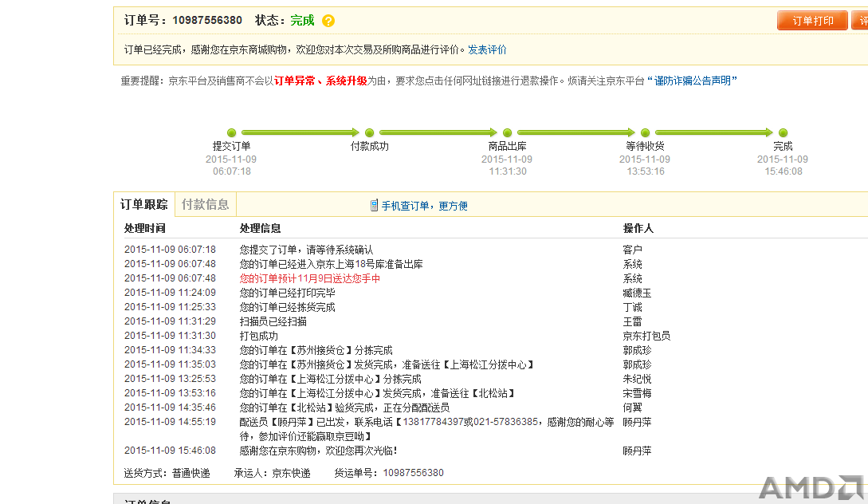868x504 pixels.
Task: Click row 苏州接货仓 发货完成 送往上海松江分拨中心
Action: click(x=387, y=365)
